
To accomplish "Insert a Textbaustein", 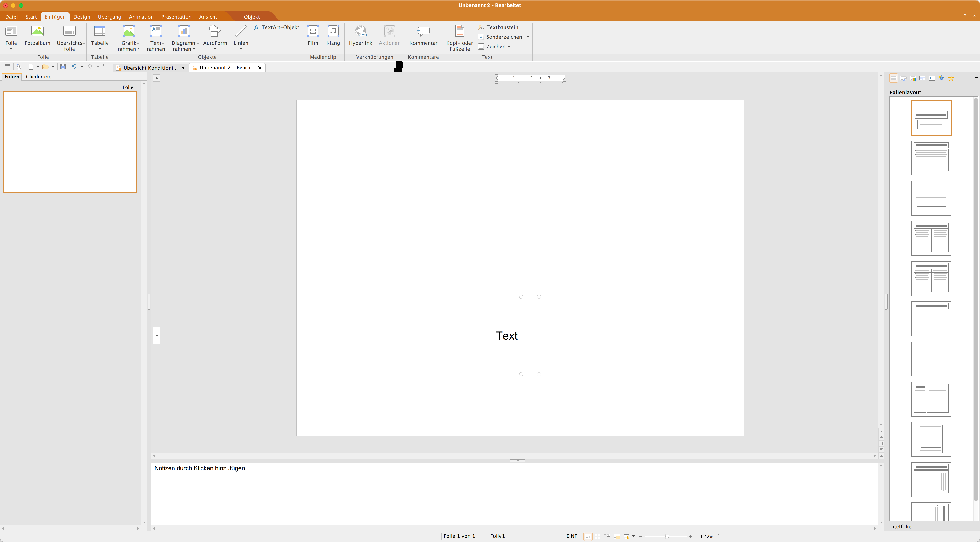I will [x=498, y=27].
